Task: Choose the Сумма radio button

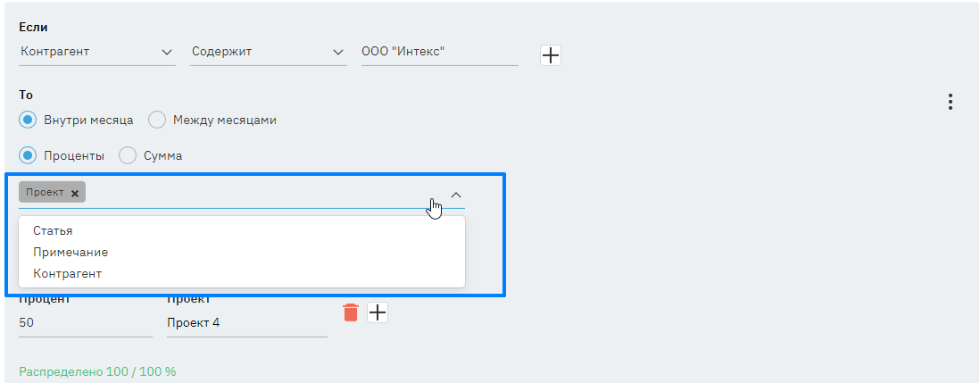Action: click(128, 155)
